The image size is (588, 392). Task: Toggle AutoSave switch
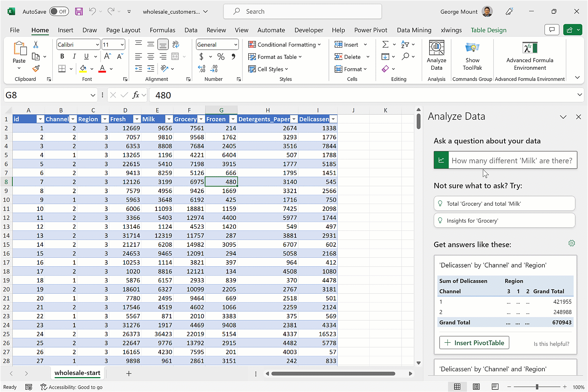(59, 12)
